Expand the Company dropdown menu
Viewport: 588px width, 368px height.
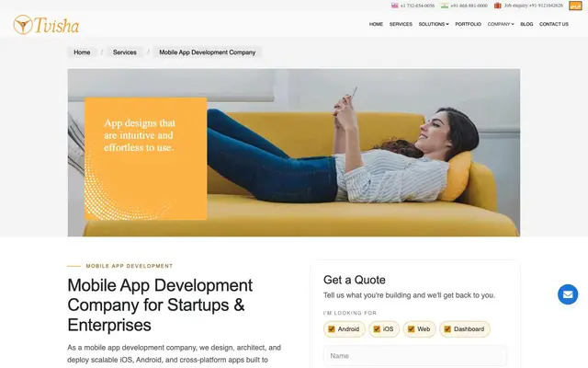point(501,24)
